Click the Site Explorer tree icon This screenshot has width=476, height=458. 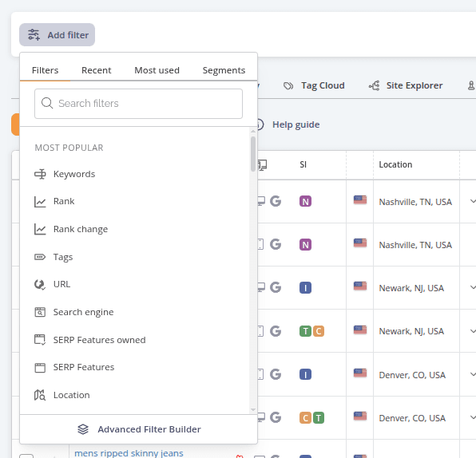click(374, 86)
